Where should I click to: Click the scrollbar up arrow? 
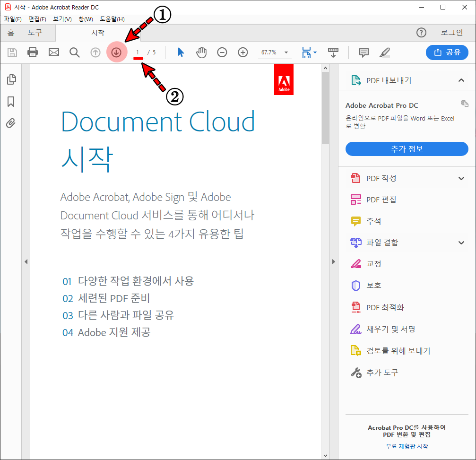tap(325, 68)
